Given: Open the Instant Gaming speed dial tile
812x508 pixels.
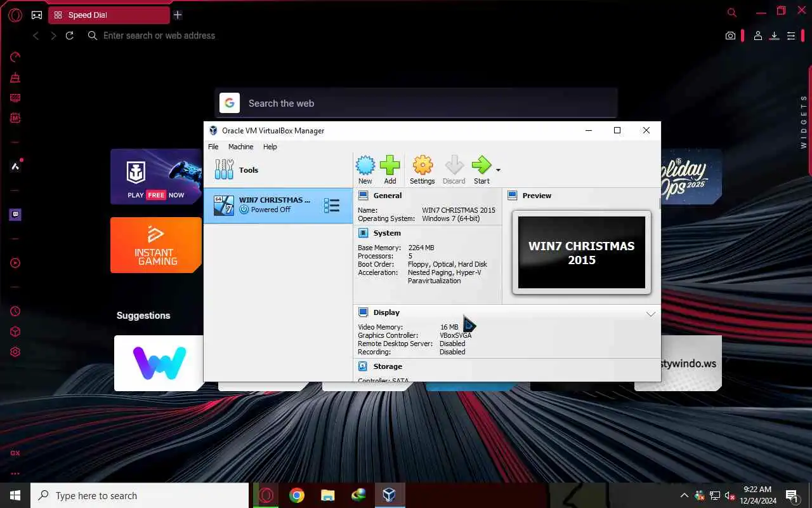Looking at the screenshot, I should pos(157,245).
